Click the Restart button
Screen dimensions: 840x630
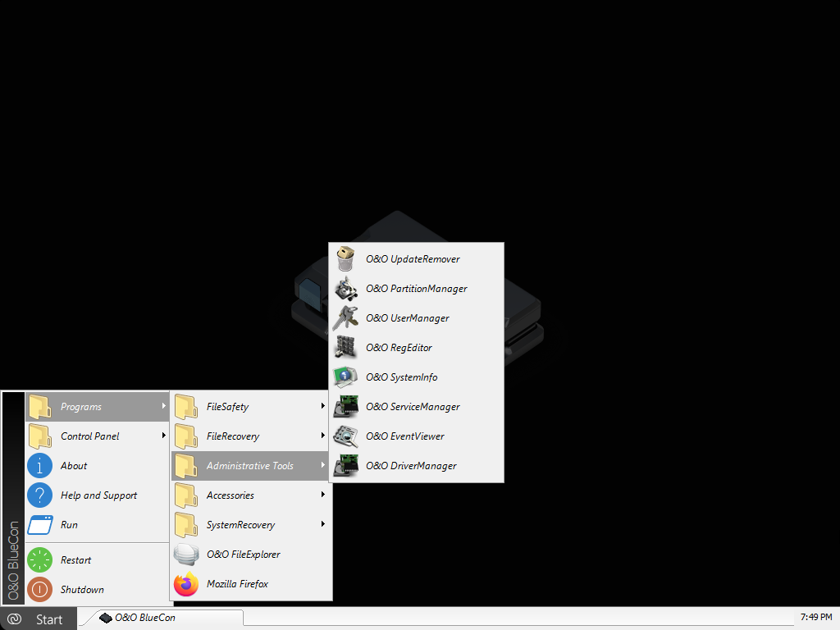tap(75, 560)
